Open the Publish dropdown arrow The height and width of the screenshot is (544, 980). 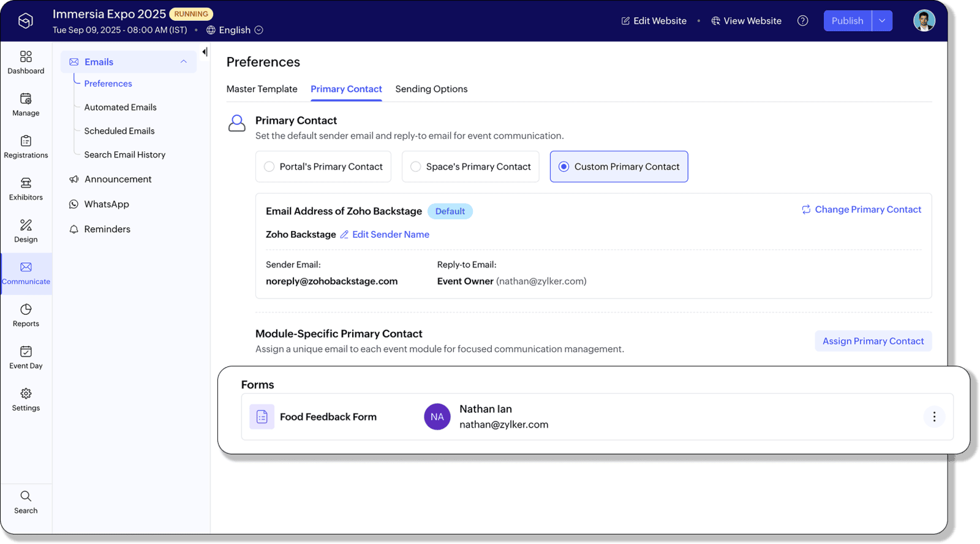click(882, 21)
